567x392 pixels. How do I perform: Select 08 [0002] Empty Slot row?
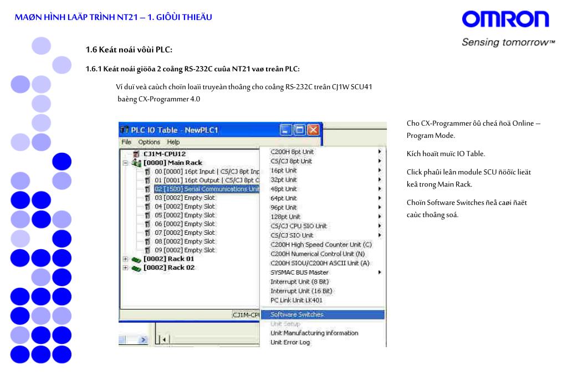coord(185,241)
